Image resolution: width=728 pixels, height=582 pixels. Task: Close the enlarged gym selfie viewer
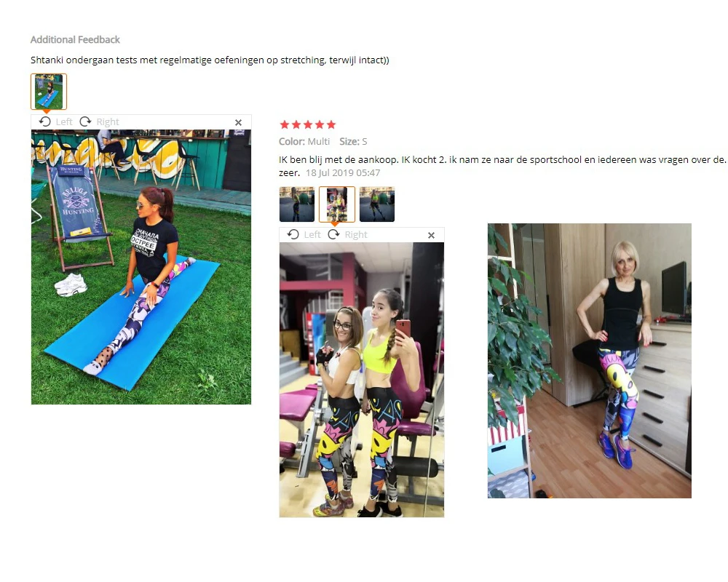coord(431,235)
